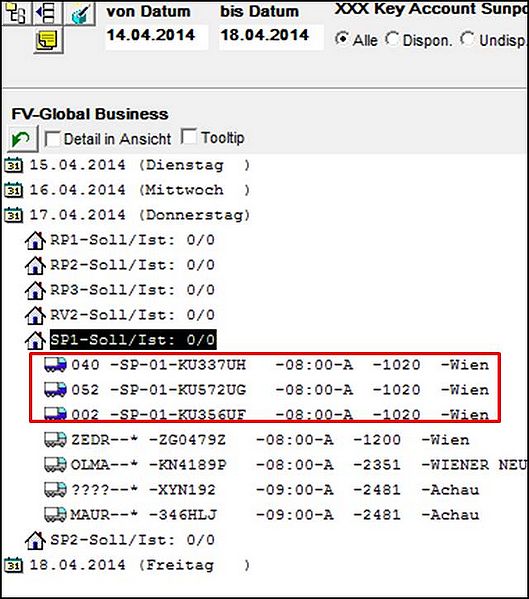Image resolution: width=529 pixels, height=599 pixels.
Task: Select the Dispon. radio button
Action: 392,39
